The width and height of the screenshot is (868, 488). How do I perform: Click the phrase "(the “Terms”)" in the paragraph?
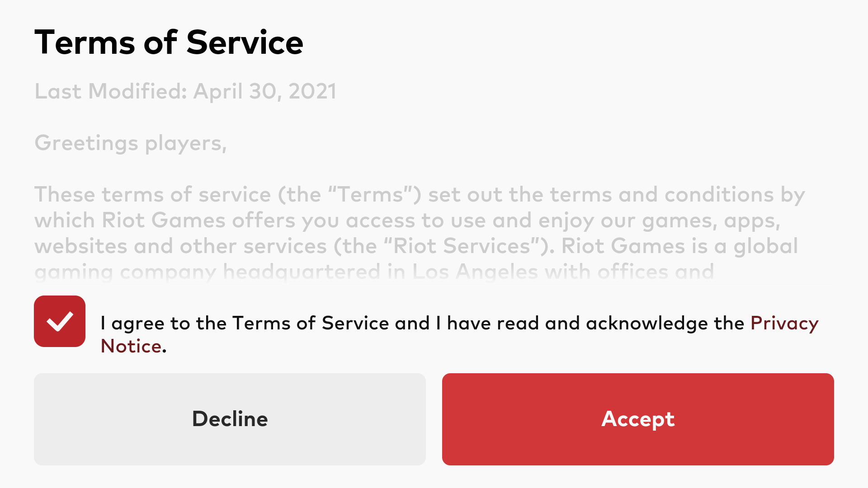pyautogui.click(x=349, y=195)
